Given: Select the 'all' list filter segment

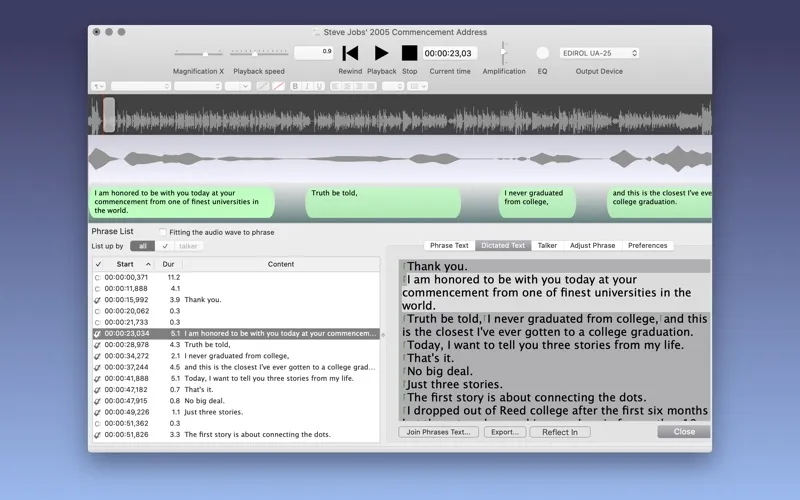Looking at the screenshot, I should pyautogui.click(x=142, y=246).
